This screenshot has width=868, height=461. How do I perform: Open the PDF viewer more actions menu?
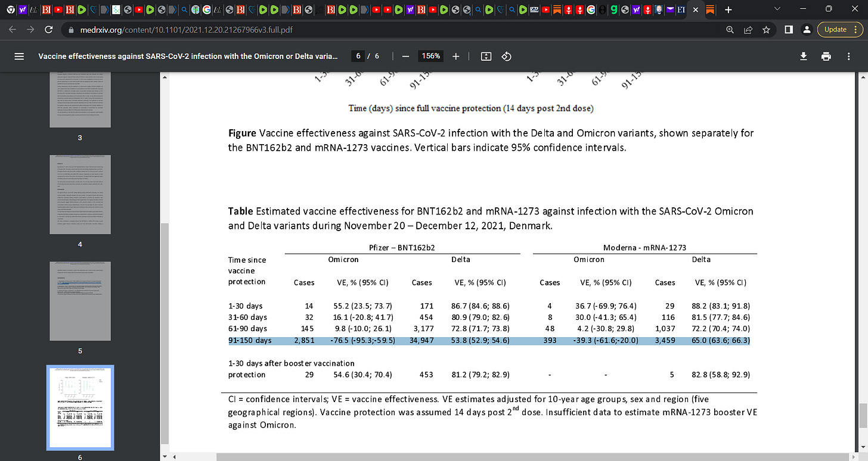point(849,56)
